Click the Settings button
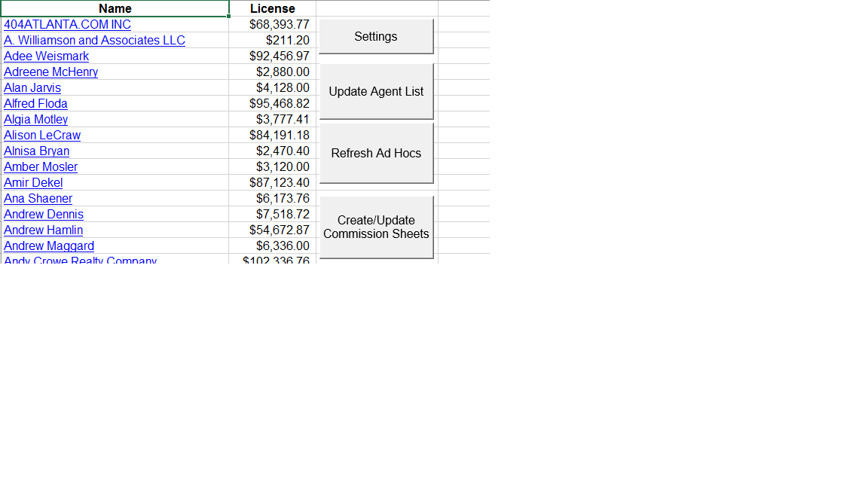 (376, 36)
